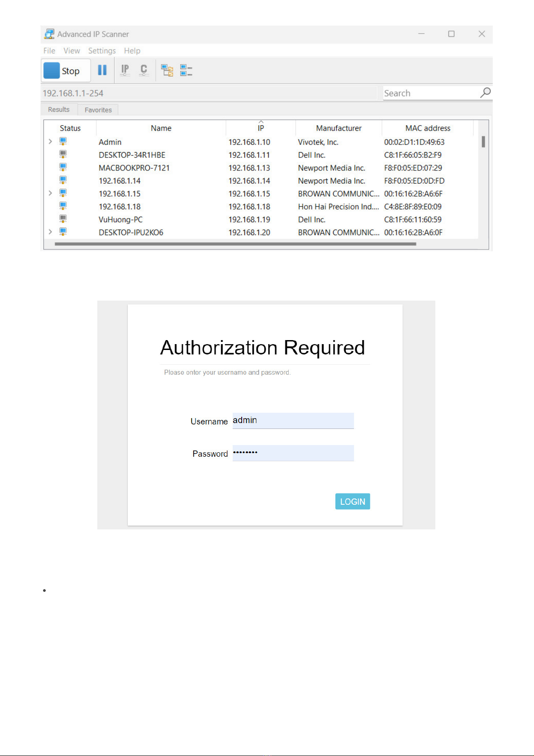The image size is (534, 756).
Task: Expand the Admin device row
Action: click(50, 141)
